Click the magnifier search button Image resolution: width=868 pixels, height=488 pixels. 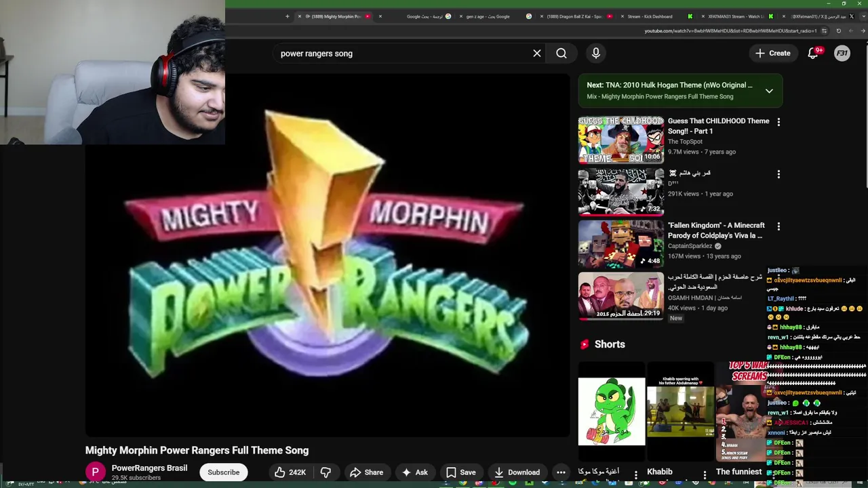click(561, 53)
